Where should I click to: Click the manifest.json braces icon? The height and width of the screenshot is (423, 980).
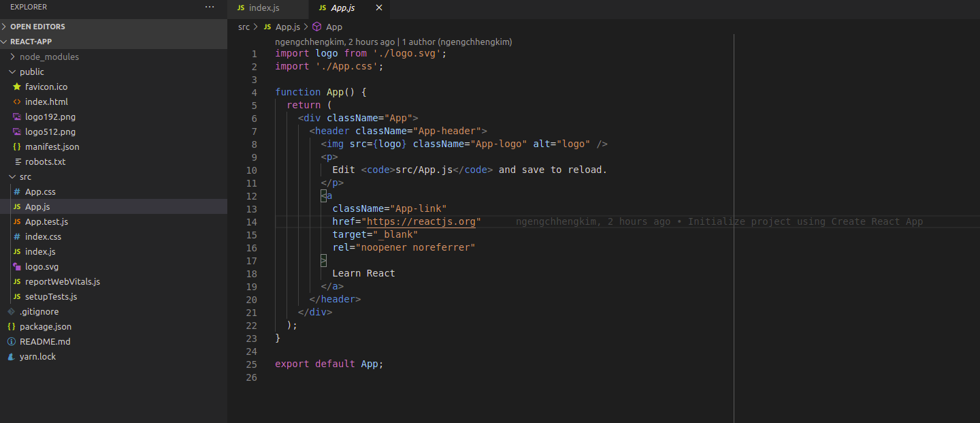click(x=17, y=146)
